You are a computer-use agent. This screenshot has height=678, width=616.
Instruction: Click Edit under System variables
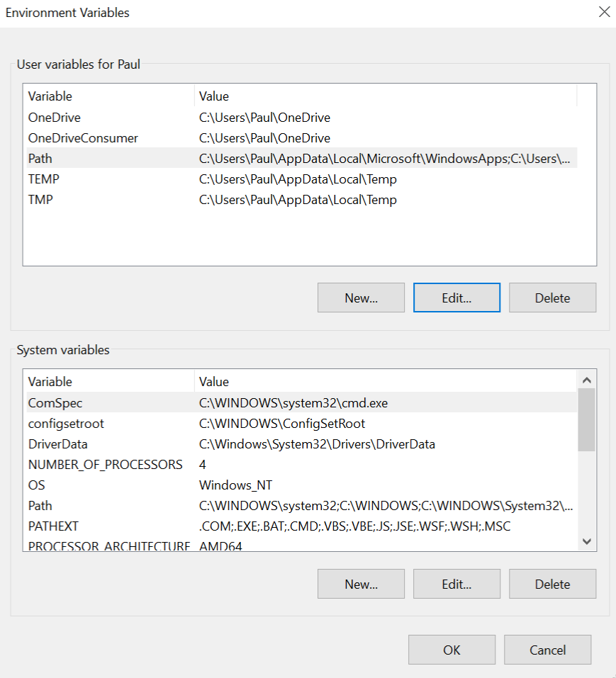[457, 584]
